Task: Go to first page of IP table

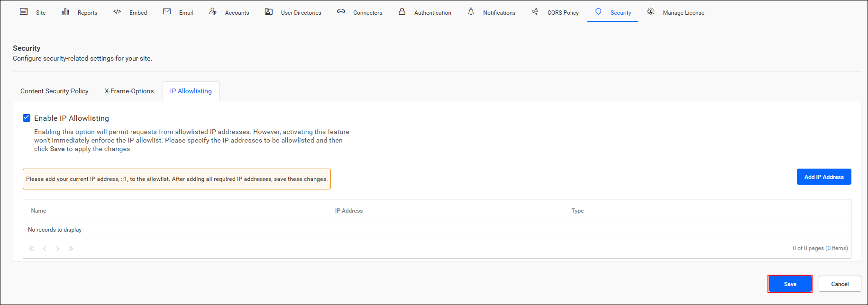Action: (31, 249)
